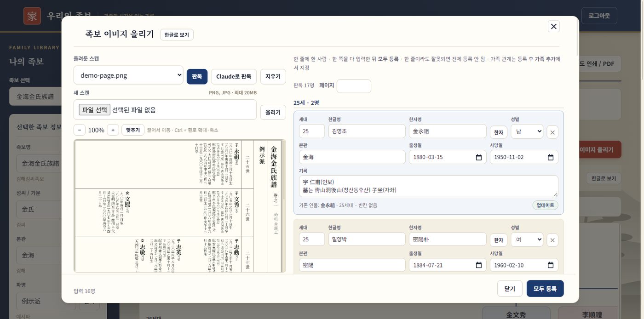Click 맞추기 fit button
The image size is (644, 319).
pyautogui.click(x=133, y=130)
